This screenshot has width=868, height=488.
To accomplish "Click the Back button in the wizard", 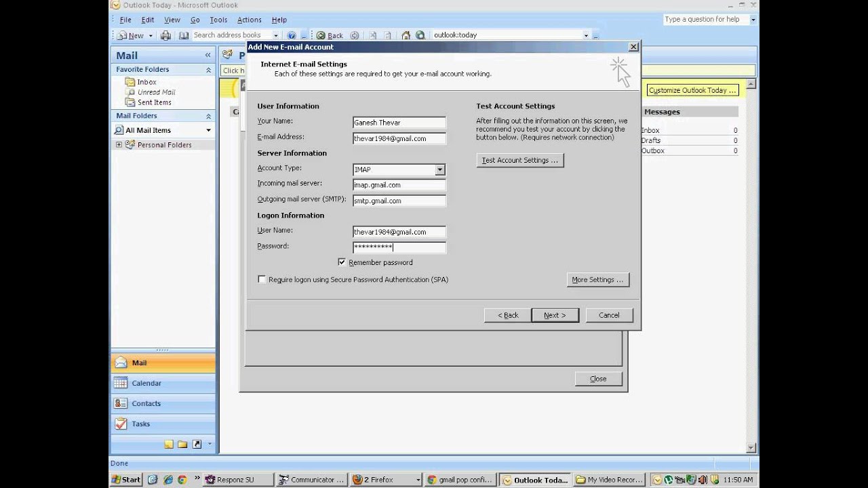I will click(507, 315).
